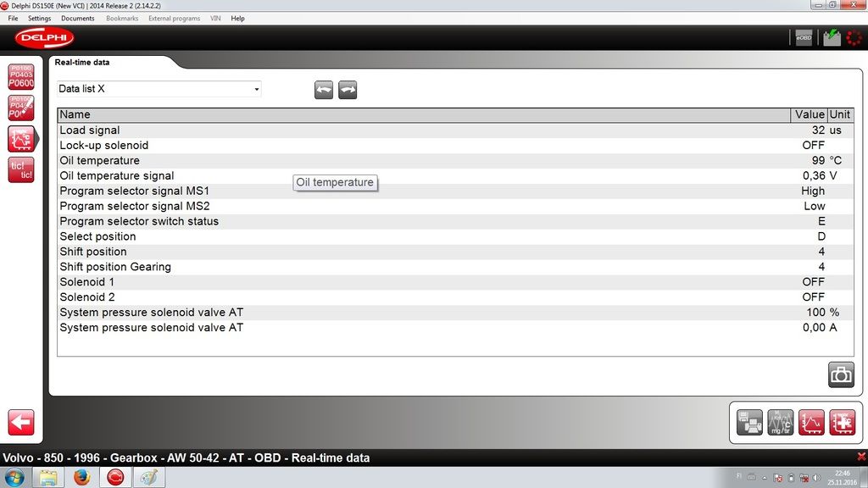Open the Help menu
The height and width of the screenshot is (488, 868).
[237, 19]
